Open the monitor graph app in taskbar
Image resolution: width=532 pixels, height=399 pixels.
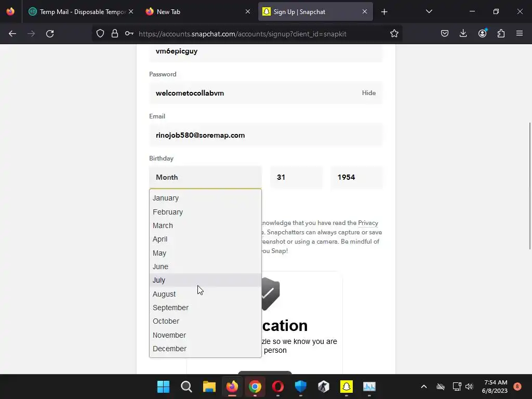coord(369,387)
